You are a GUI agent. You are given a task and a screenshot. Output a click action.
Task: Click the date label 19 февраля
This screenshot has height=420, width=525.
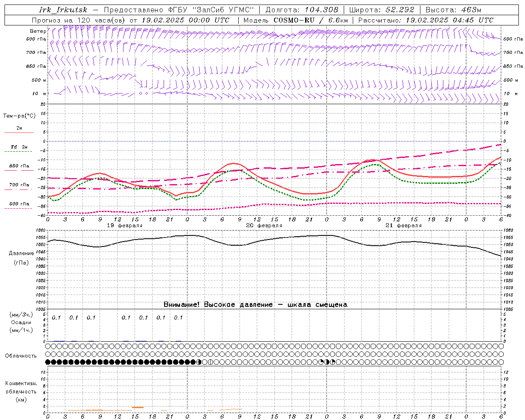pyautogui.click(x=125, y=226)
